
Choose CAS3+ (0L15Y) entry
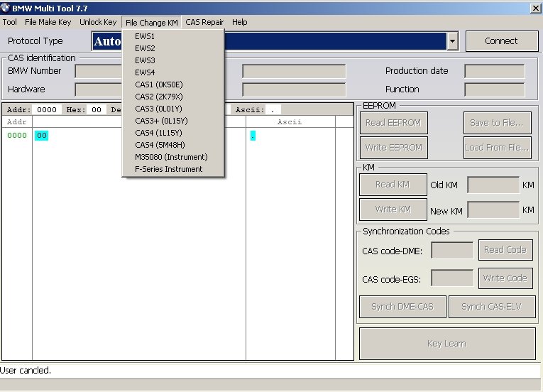click(x=173, y=121)
